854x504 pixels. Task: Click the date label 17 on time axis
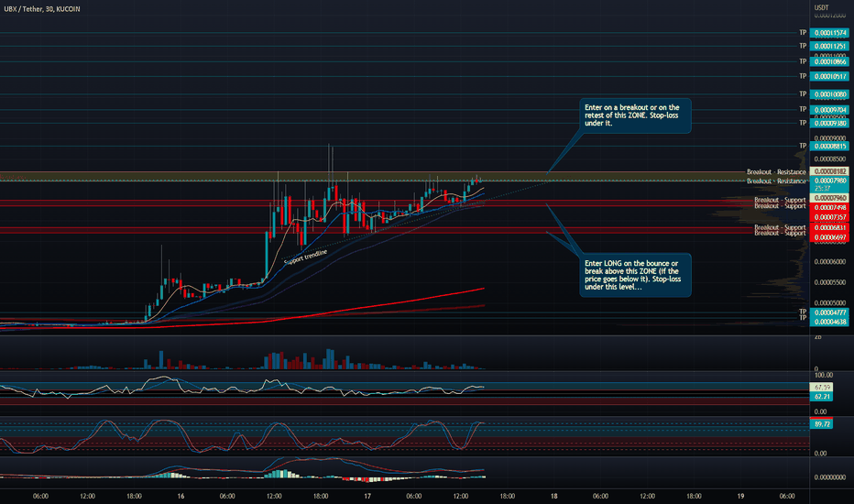pos(367,497)
